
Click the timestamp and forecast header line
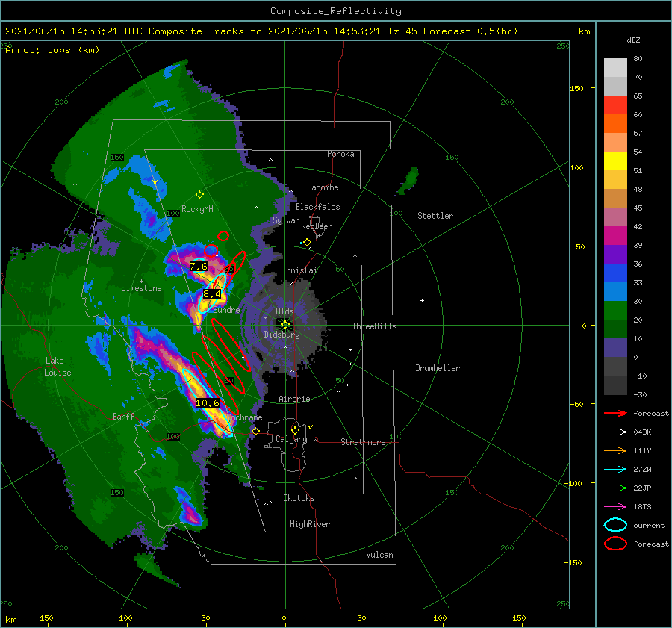point(261,31)
